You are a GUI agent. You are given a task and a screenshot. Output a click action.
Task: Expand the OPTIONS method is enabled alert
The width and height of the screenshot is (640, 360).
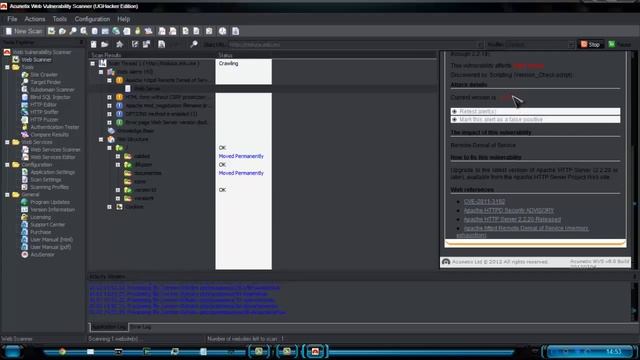(109, 114)
